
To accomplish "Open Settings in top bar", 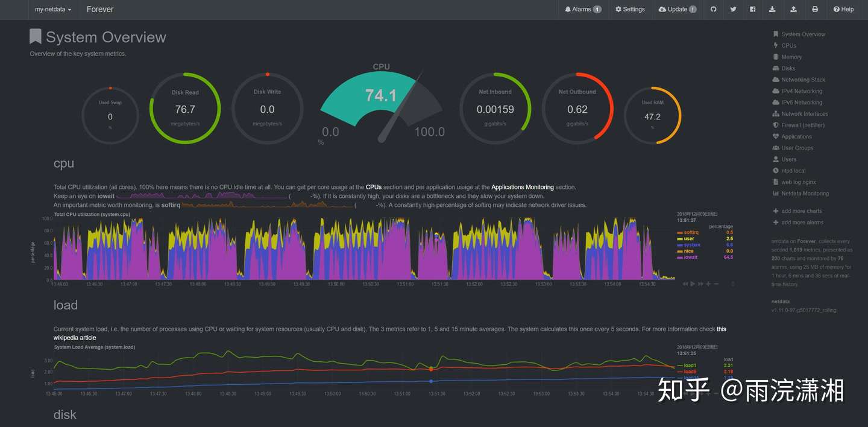I will tap(630, 9).
